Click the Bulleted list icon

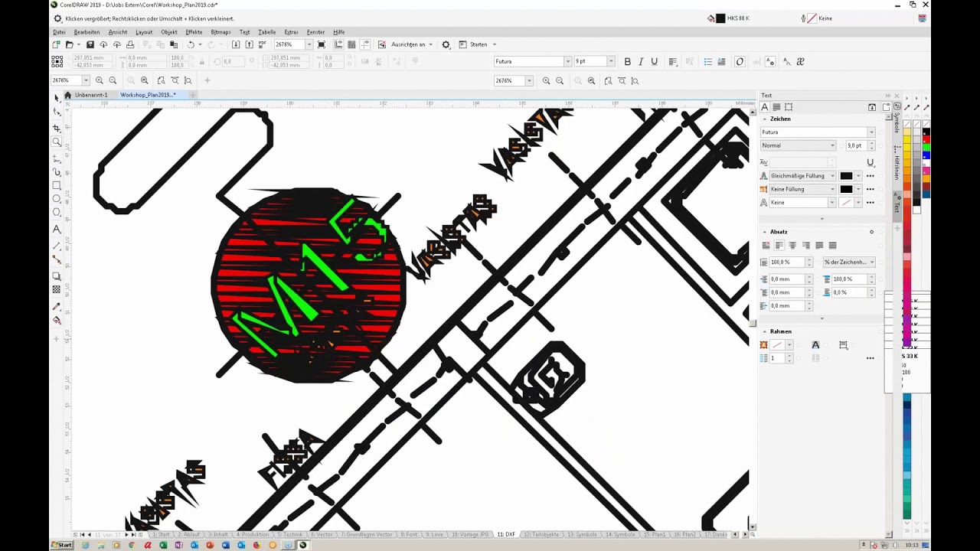(707, 61)
